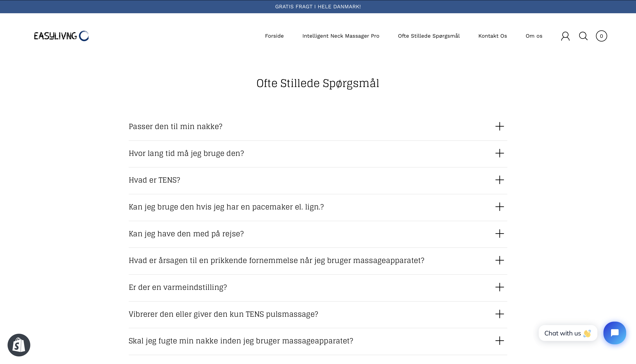Image resolution: width=636 pixels, height=364 pixels.
Task: Expand 'Kan jeg have den med på rejse?'
Action: pos(186,234)
